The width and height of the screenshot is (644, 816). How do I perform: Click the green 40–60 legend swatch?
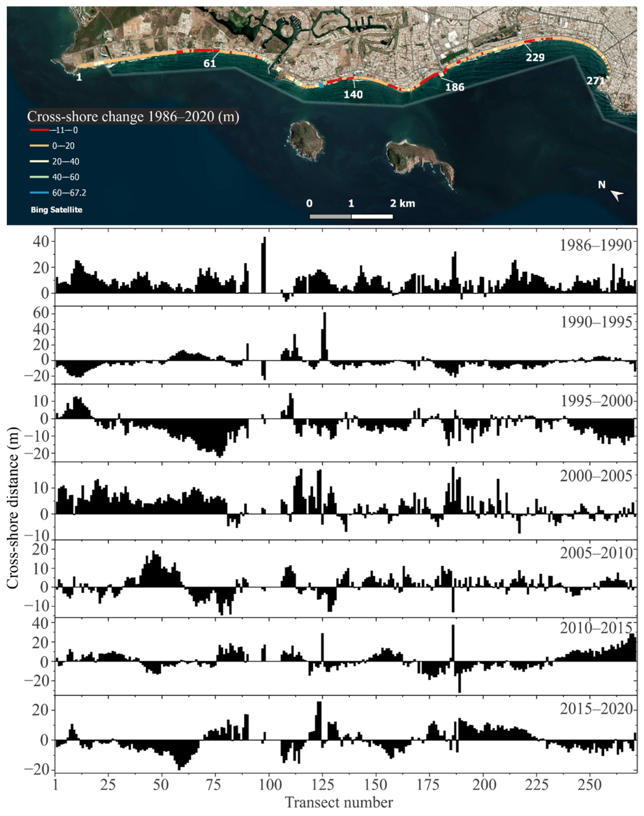pos(39,177)
